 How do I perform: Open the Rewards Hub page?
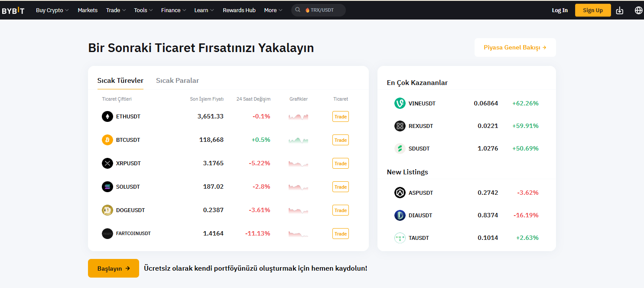click(x=239, y=10)
